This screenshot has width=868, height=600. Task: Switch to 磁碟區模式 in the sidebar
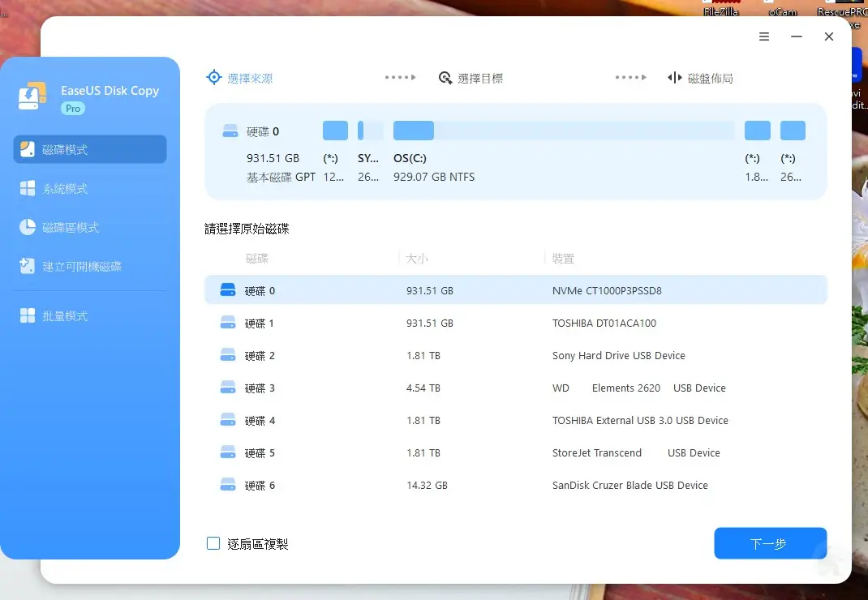click(90, 227)
